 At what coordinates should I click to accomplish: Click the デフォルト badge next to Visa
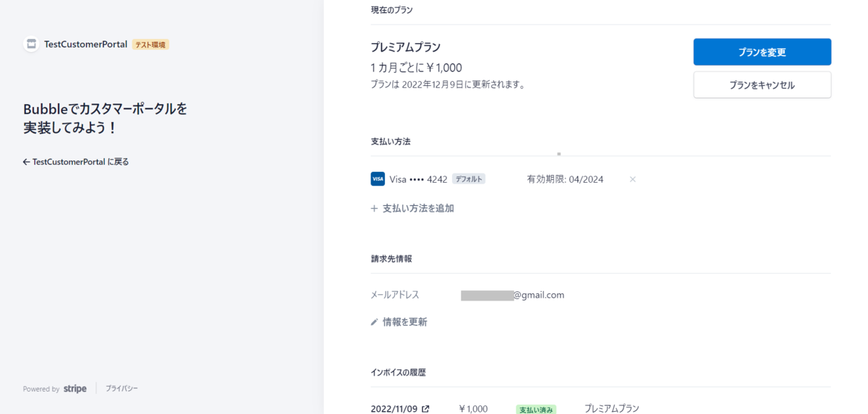click(469, 179)
